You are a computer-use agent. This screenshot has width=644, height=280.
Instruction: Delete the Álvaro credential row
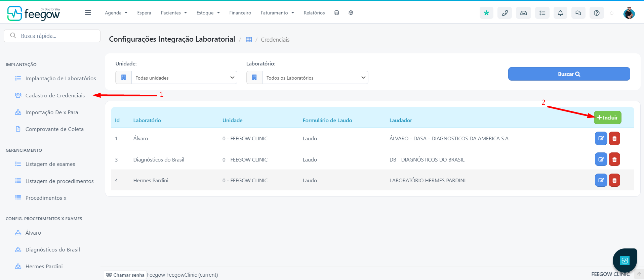[614, 138]
